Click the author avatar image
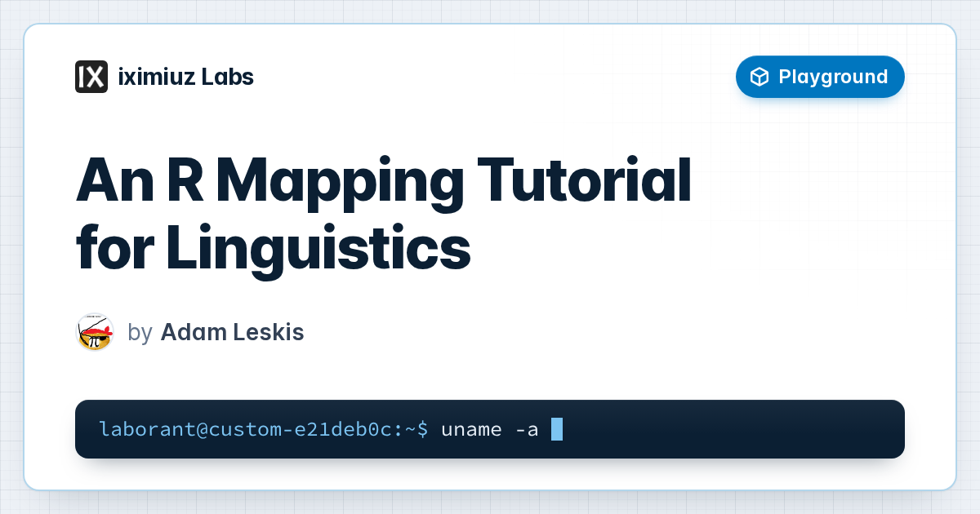 (95, 332)
